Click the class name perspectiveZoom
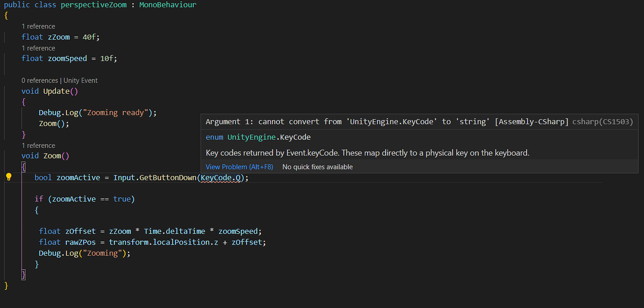The width and height of the screenshot is (644, 308). [94, 5]
